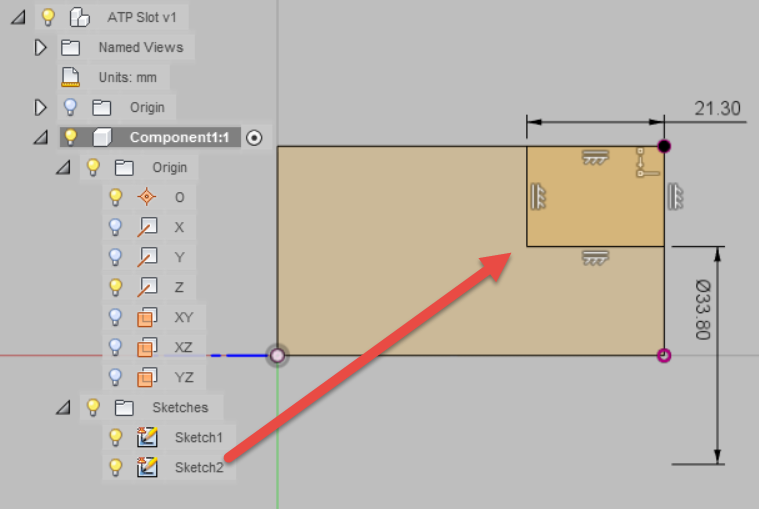Viewport: 759px width, 509px height.
Task: Click the origin point at rectangle's bottom-left
Action: [x=277, y=356]
